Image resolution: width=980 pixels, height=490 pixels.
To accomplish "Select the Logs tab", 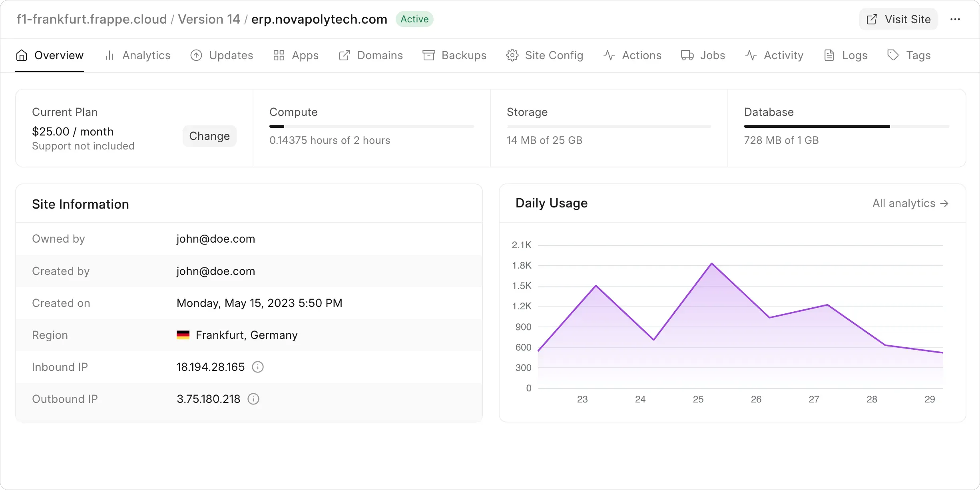I will pyautogui.click(x=855, y=55).
